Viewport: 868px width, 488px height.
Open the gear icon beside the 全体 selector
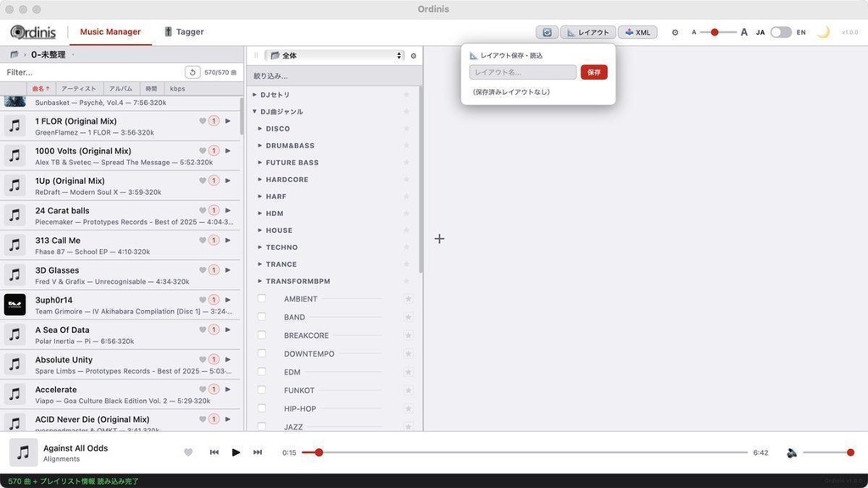tap(414, 55)
